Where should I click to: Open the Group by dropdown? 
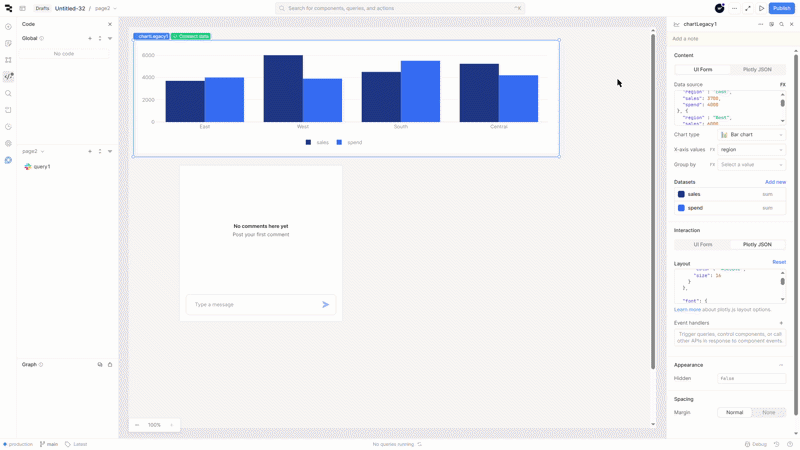click(x=752, y=164)
